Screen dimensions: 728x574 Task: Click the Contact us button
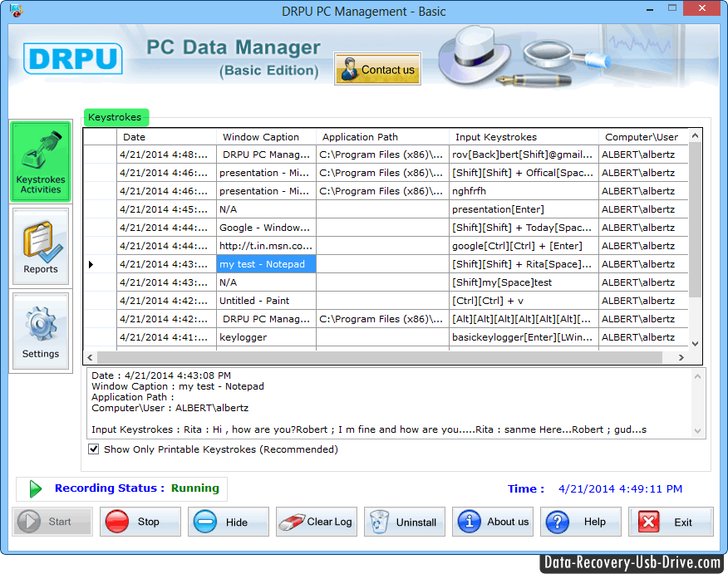377,69
